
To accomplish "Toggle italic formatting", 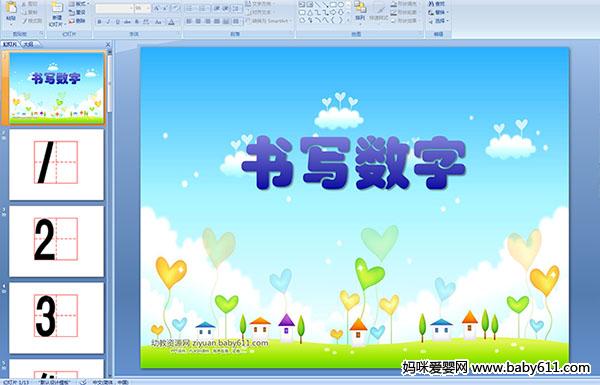I will click(108, 22).
